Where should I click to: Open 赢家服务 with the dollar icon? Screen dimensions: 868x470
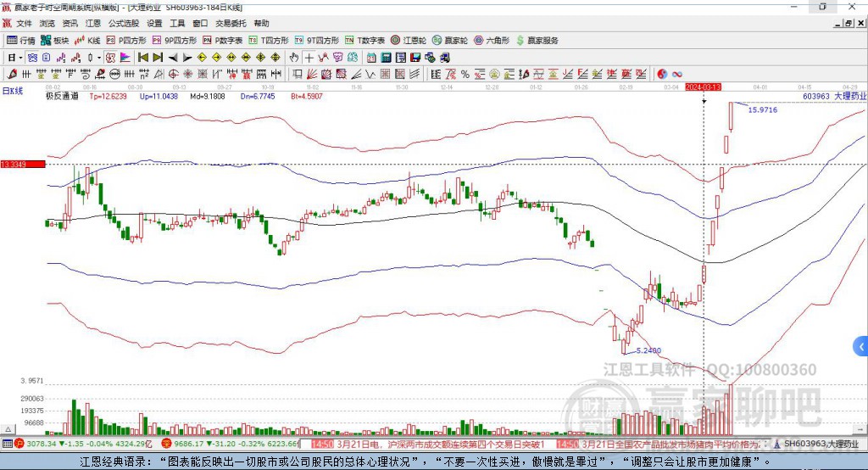pos(537,41)
